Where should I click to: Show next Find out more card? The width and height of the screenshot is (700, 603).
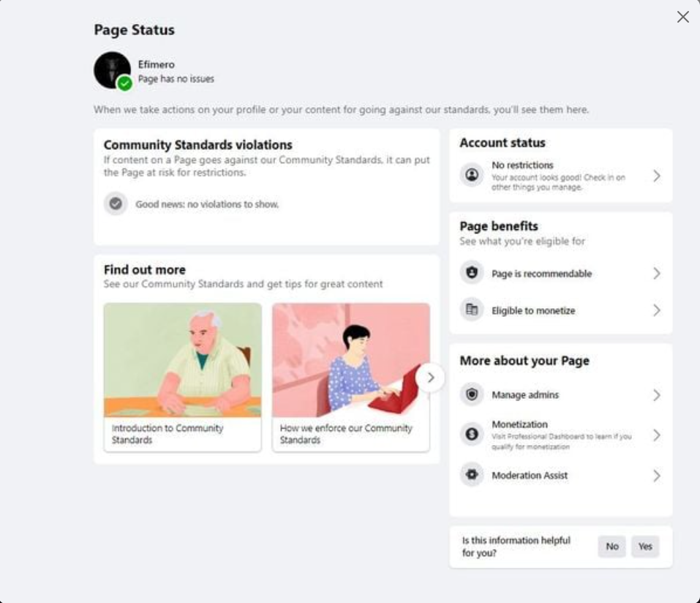tap(430, 378)
